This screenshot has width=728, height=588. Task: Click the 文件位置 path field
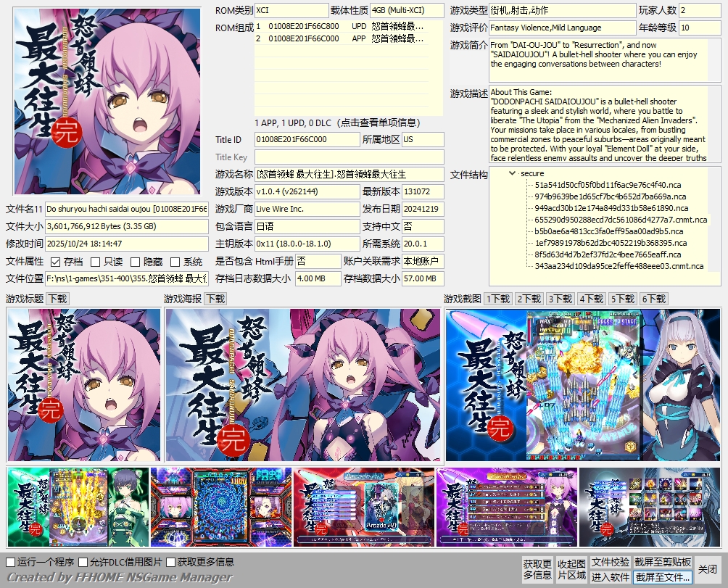click(127, 278)
